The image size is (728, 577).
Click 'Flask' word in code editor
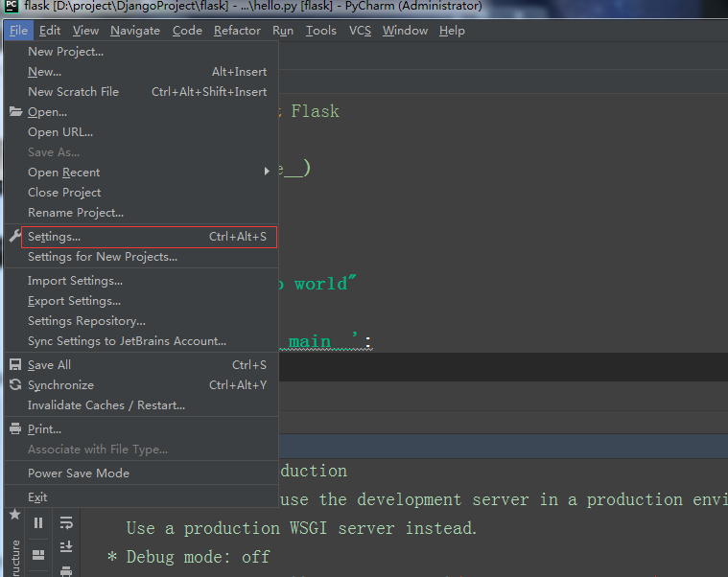pos(315,111)
